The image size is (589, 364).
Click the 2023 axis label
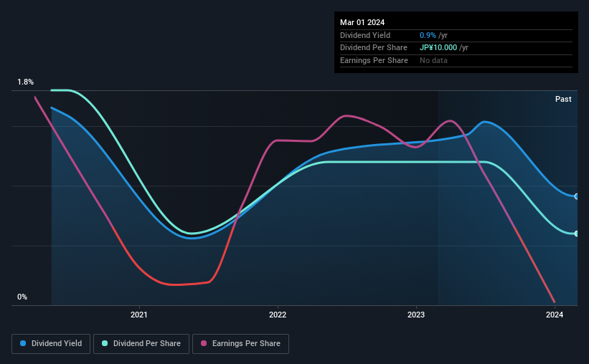click(416, 315)
